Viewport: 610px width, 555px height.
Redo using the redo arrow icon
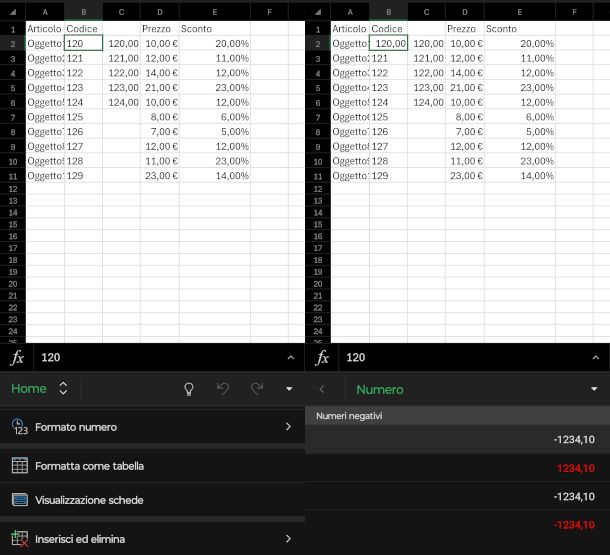click(257, 388)
